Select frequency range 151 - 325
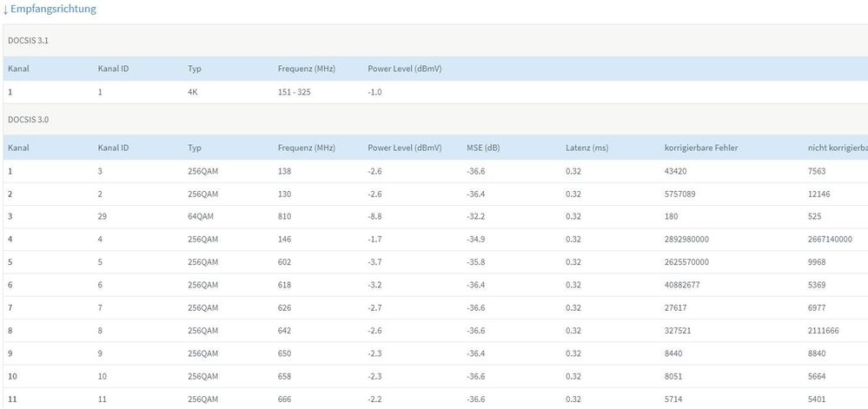The width and height of the screenshot is (868, 409). pyautogui.click(x=294, y=92)
